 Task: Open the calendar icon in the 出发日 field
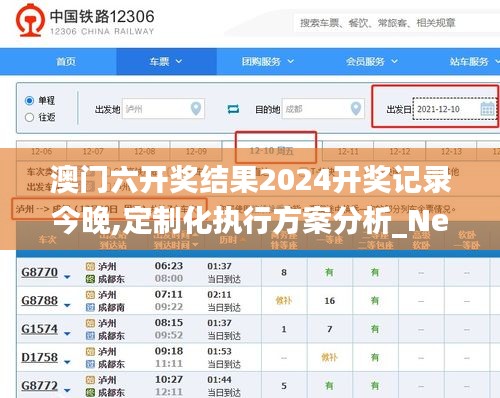487,109
